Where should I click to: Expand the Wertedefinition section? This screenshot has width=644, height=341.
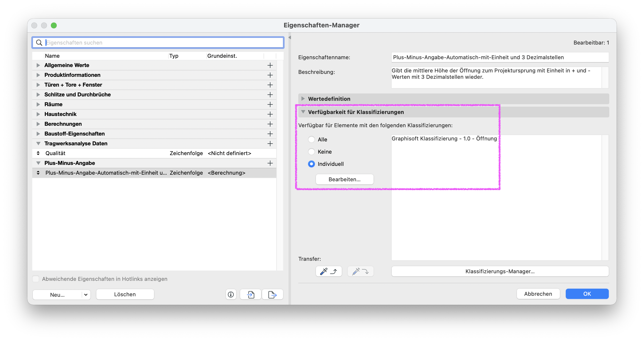coord(303,99)
